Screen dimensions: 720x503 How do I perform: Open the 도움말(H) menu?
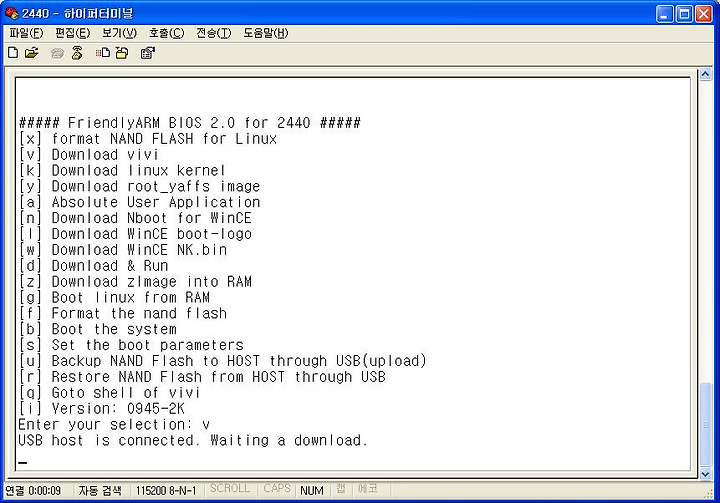point(265,33)
